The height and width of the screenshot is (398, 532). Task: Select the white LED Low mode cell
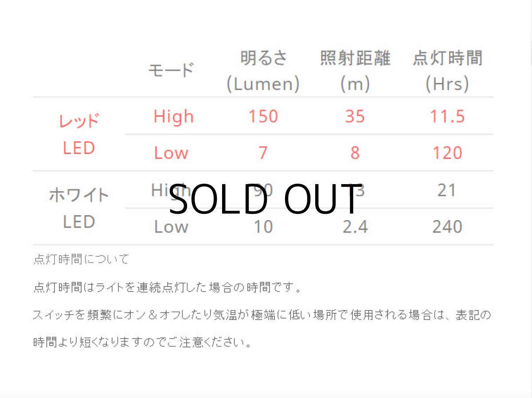point(171,227)
